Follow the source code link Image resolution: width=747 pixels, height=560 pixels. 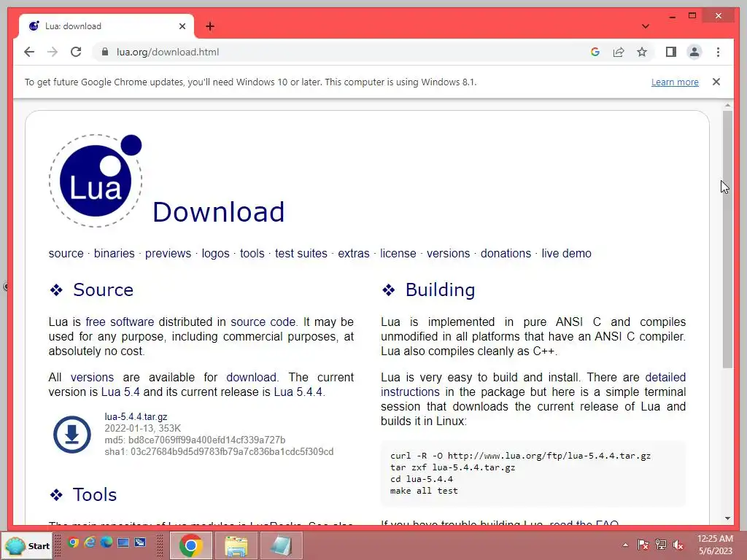pyautogui.click(x=263, y=322)
